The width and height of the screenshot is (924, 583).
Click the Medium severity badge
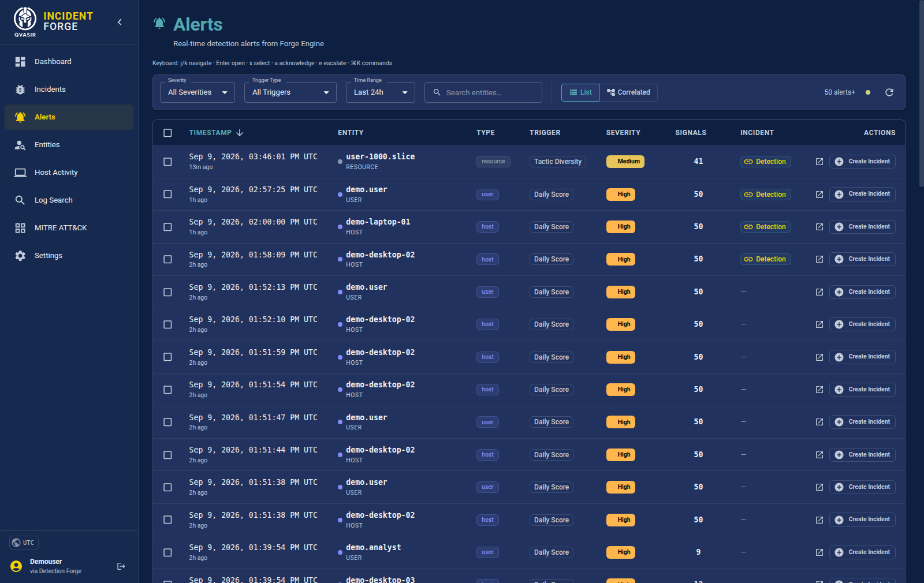625,162
